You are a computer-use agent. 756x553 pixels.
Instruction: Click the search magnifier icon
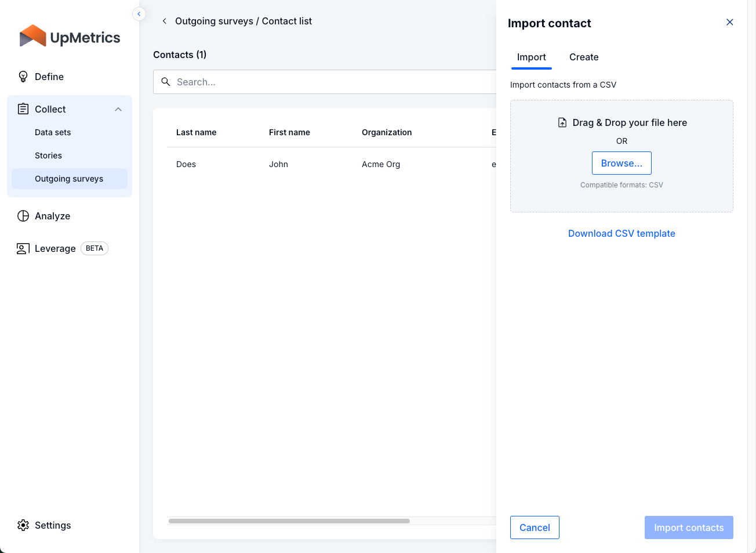click(166, 82)
